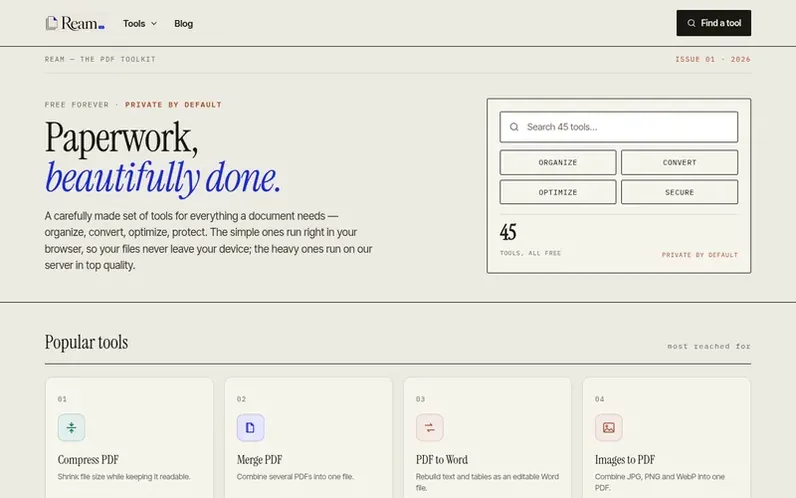This screenshot has height=498, width=796.
Task: Select the OPTIMIZE category button
Action: click(x=557, y=192)
